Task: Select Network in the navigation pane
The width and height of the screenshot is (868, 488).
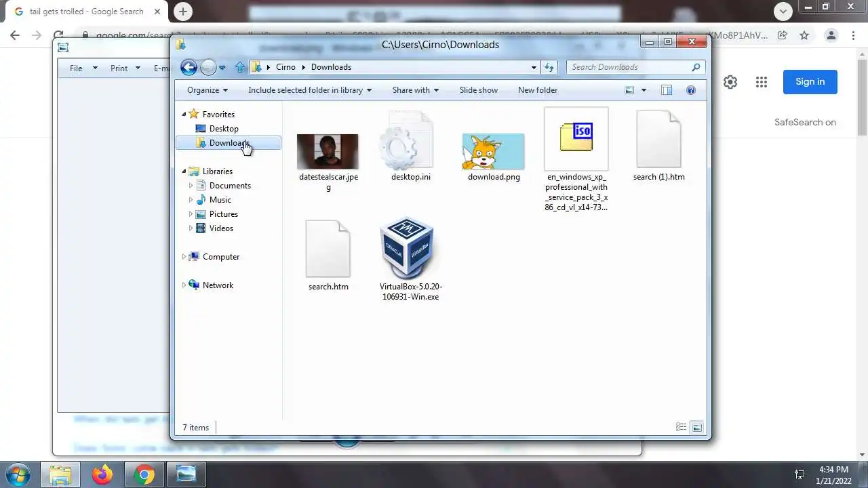Action: pos(218,285)
